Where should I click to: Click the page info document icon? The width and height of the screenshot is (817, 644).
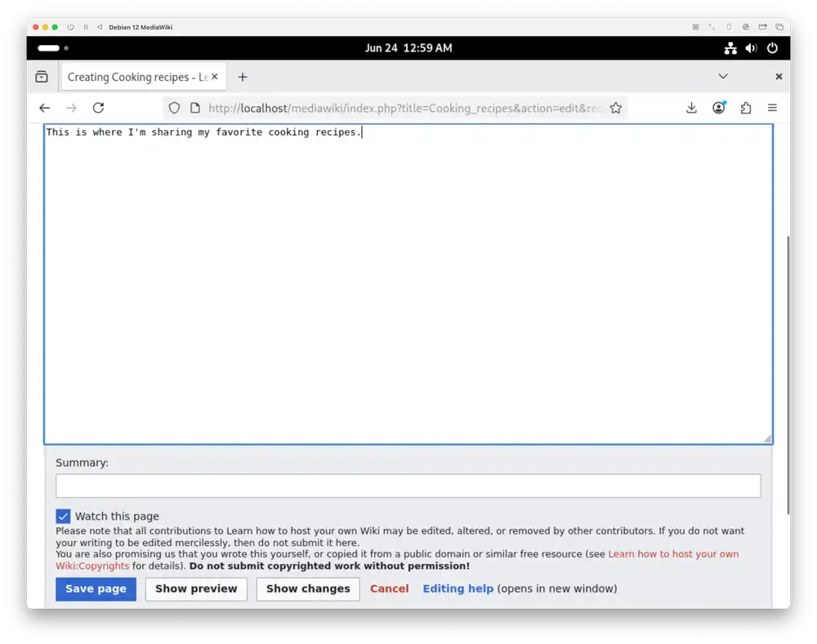195,108
